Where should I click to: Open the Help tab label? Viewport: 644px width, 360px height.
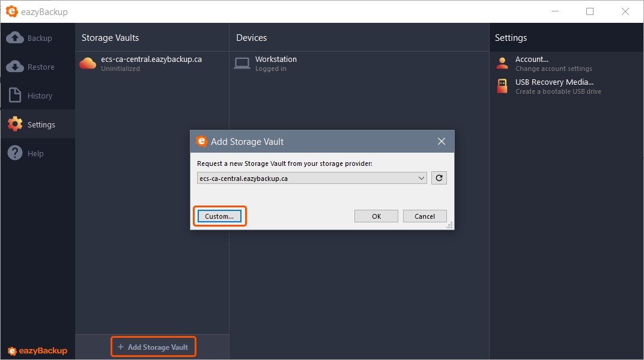(x=35, y=153)
